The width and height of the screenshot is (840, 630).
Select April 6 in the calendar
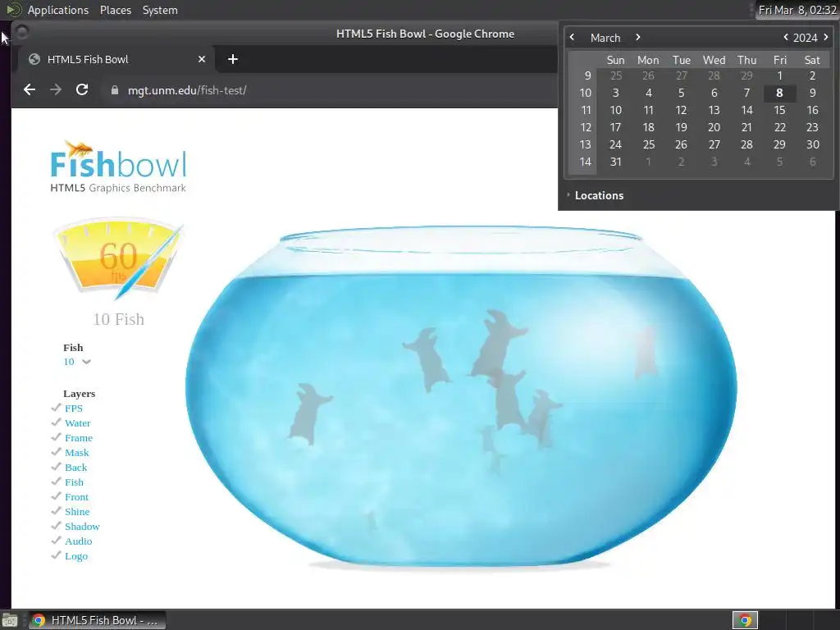812,162
